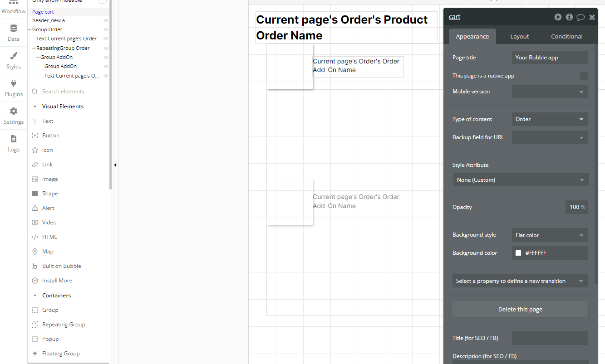This screenshot has width=605, height=364.
Task: Select the Text element icon
Action: coord(35,121)
